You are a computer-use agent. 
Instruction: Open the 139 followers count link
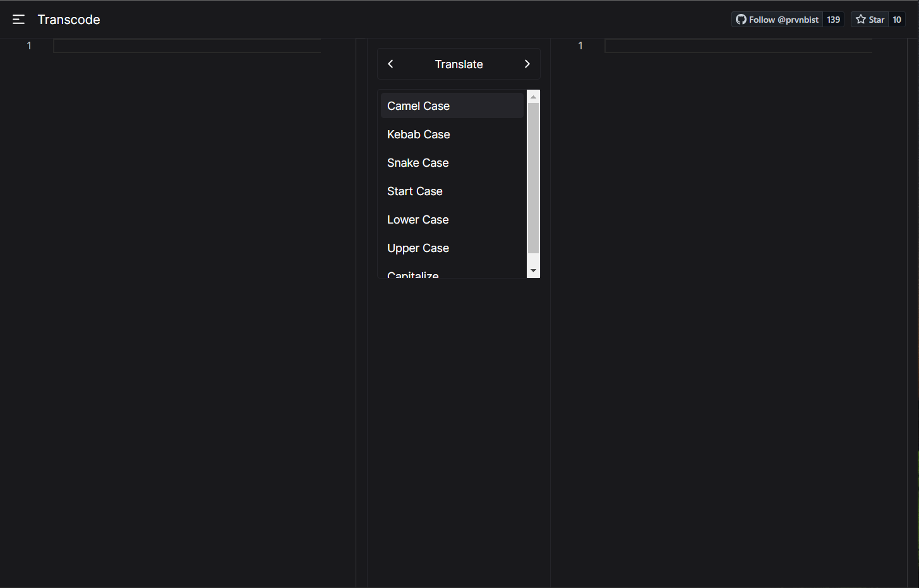833,20
